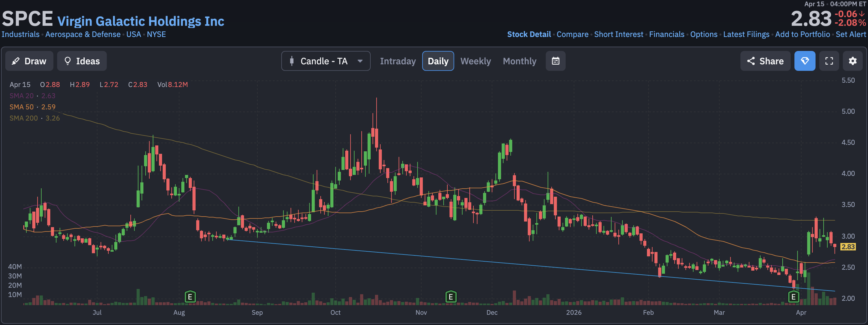Open the Financials link

pyautogui.click(x=667, y=34)
